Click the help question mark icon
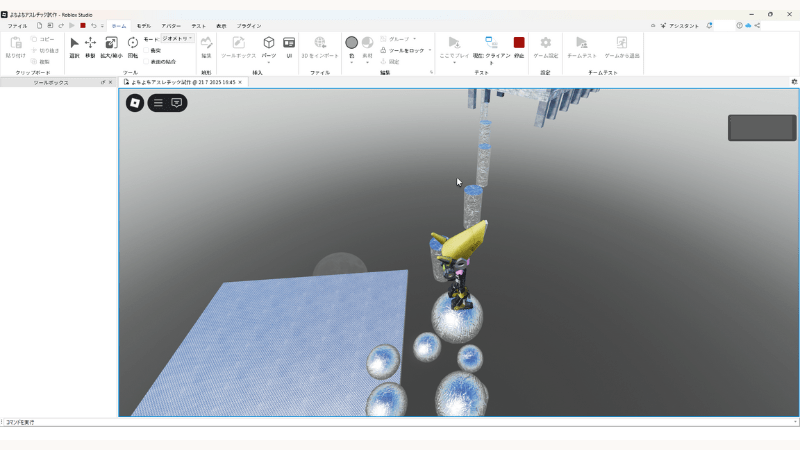The width and height of the screenshot is (800, 450). tap(739, 26)
